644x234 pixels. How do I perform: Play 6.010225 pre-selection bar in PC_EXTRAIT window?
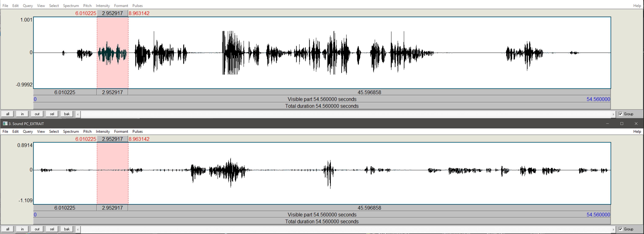click(65, 208)
